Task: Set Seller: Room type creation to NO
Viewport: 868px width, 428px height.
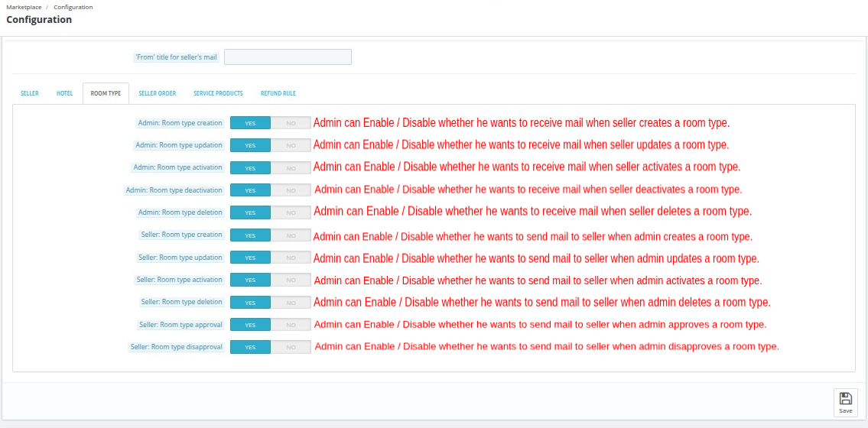Action: pyautogui.click(x=291, y=235)
